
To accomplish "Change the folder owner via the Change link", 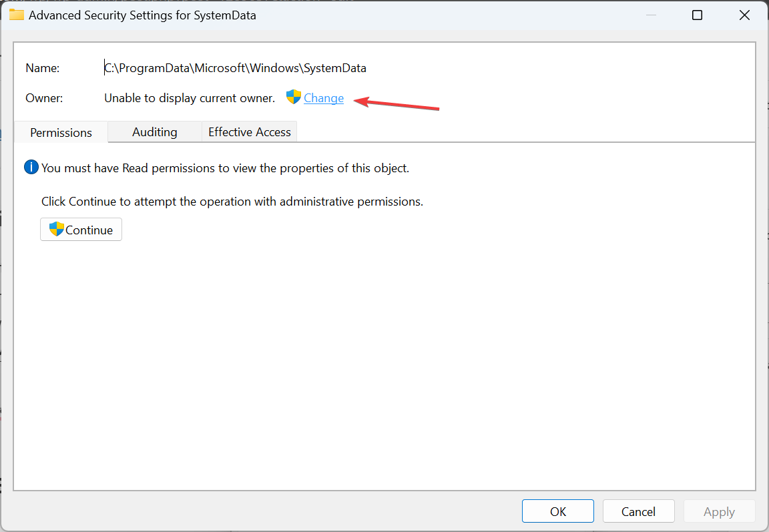I will (324, 98).
